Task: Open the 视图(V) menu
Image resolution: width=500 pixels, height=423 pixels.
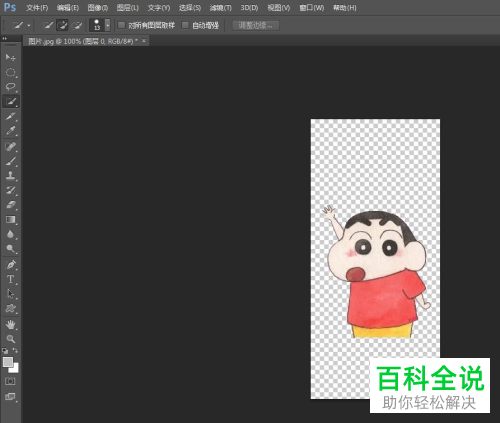Action: click(x=279, y=8)
